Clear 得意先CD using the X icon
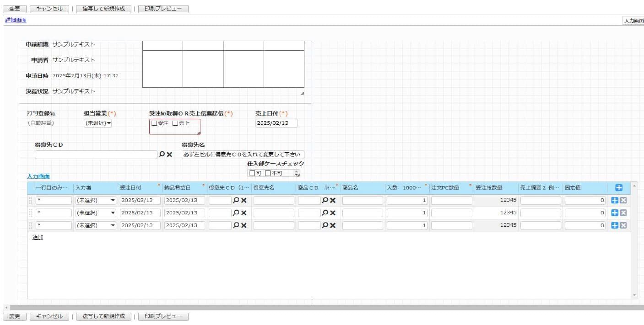Image resolution: width=644 pixels, height=325 pixels. tap(169, 155)
